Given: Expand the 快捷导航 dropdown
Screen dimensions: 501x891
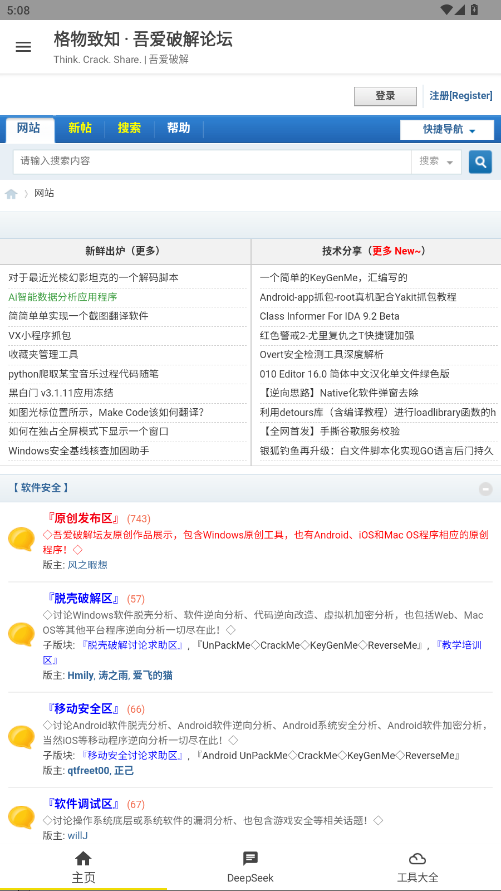Looking at the screenshot, I should [x=446, y=130].
